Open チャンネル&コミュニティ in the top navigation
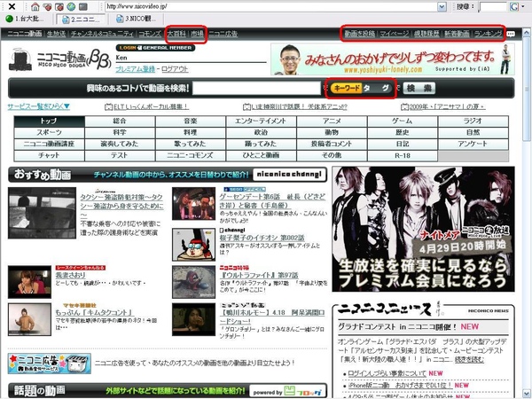Viewport: 532px width, 399px height. [102, 34]
